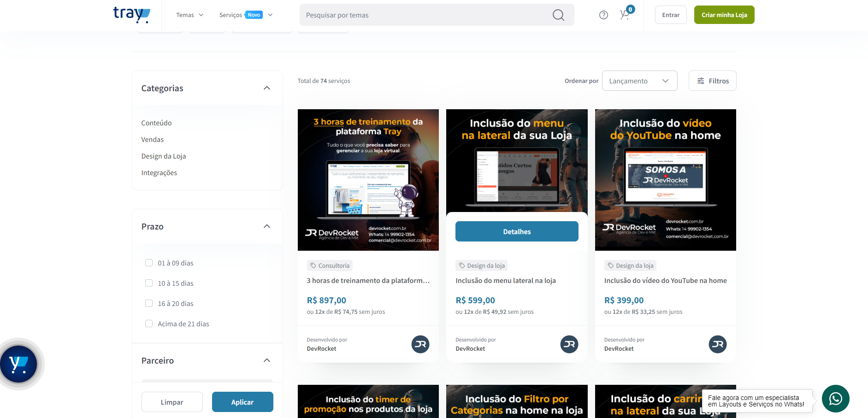Collapse the Categorias section
This screenshot has height=418, width=868.
pos(267,88)
